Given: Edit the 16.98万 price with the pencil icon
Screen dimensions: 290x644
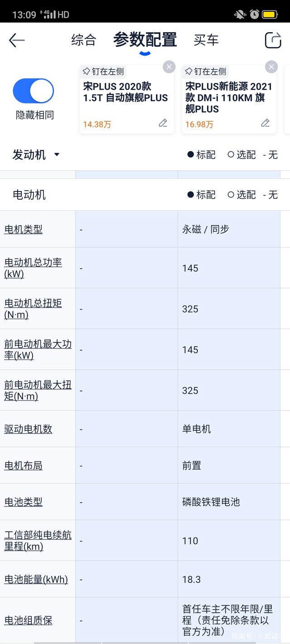Looking at the screenshot, I should (x=266, y=123).
